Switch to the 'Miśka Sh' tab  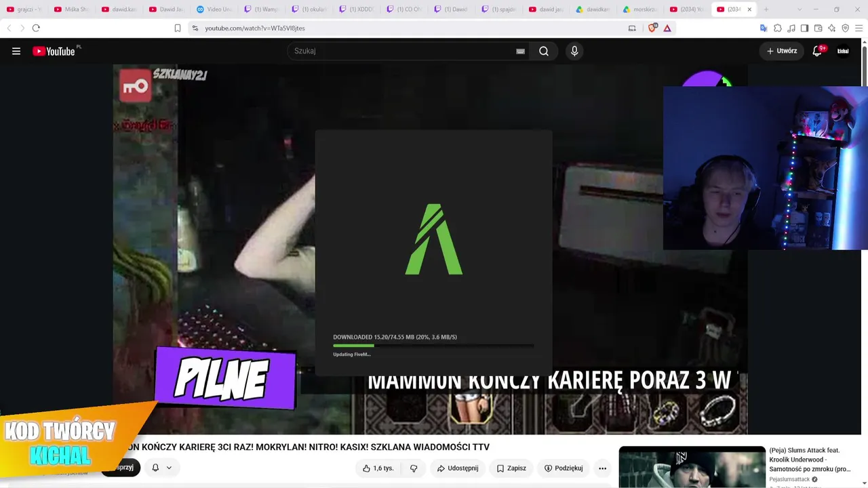coord(71,9)
